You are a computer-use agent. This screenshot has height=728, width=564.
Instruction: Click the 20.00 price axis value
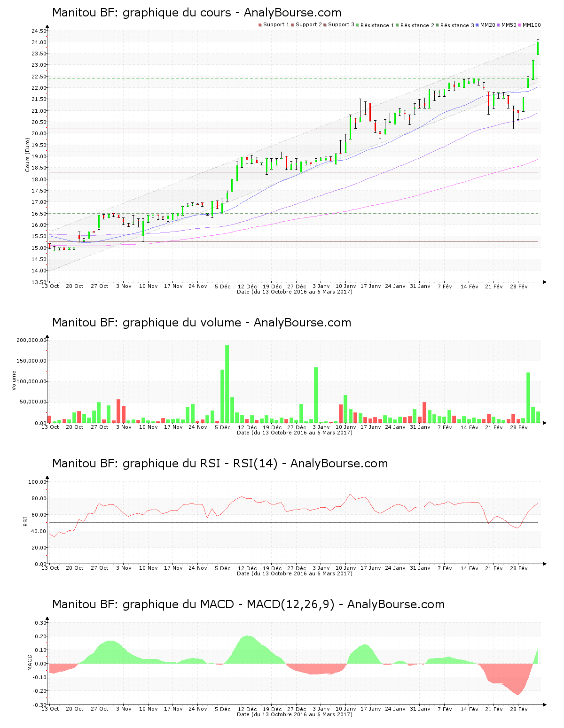pyautogui.click(x=39, y=133)
